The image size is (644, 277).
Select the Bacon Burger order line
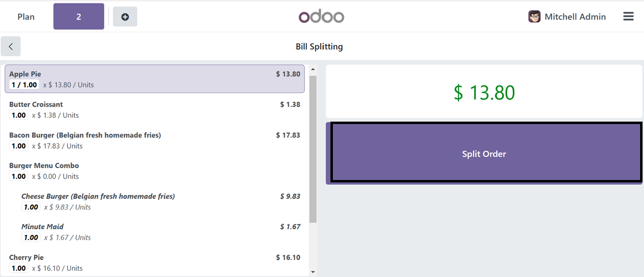click(155, 140)
